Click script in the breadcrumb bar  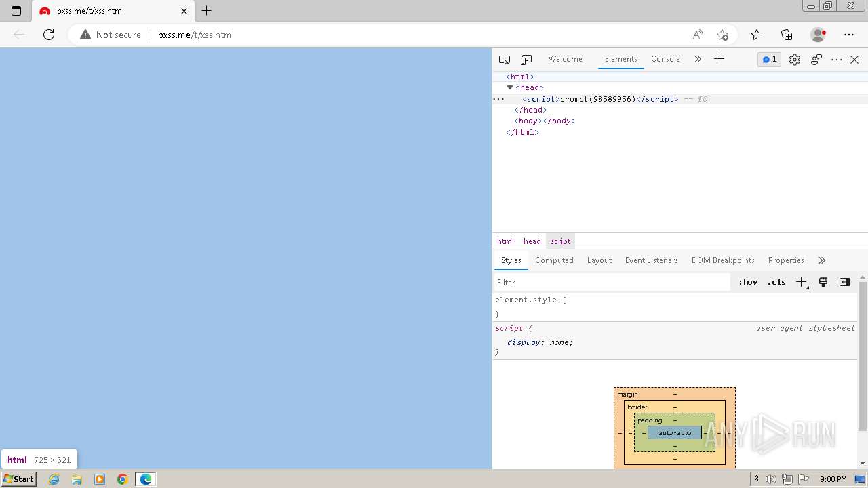561,241
